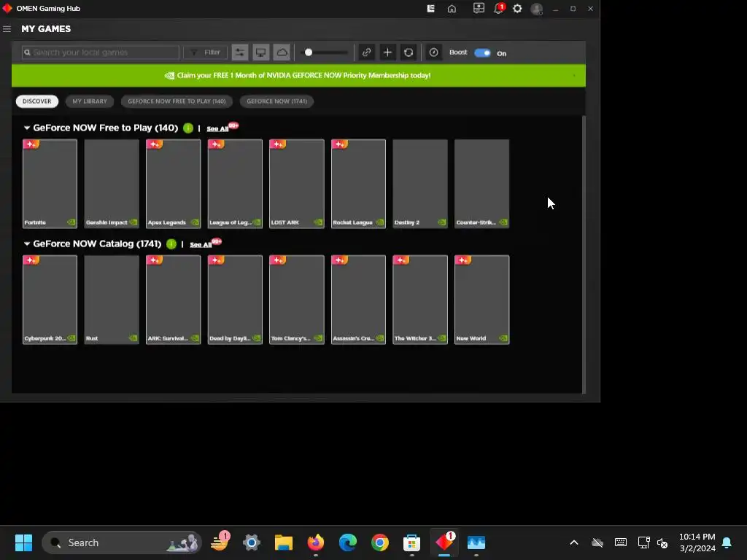Open File Explorer from the taskbar

284,542
